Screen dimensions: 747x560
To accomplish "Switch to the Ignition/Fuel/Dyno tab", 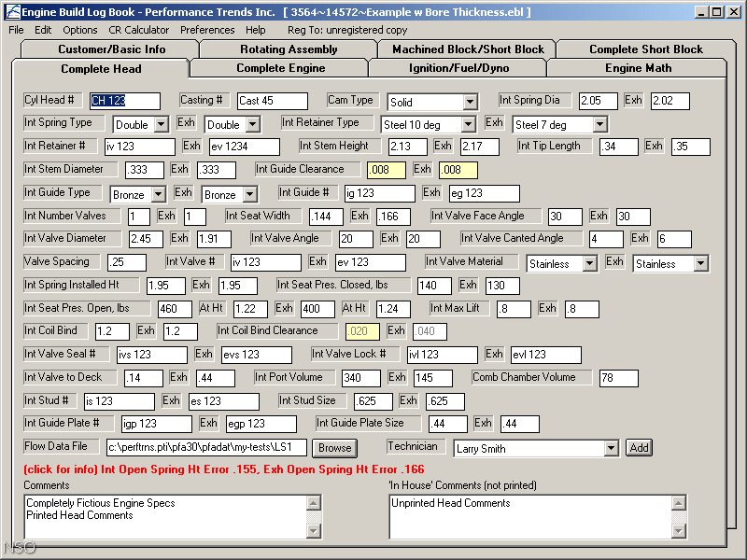I will (x=458, y=68).
